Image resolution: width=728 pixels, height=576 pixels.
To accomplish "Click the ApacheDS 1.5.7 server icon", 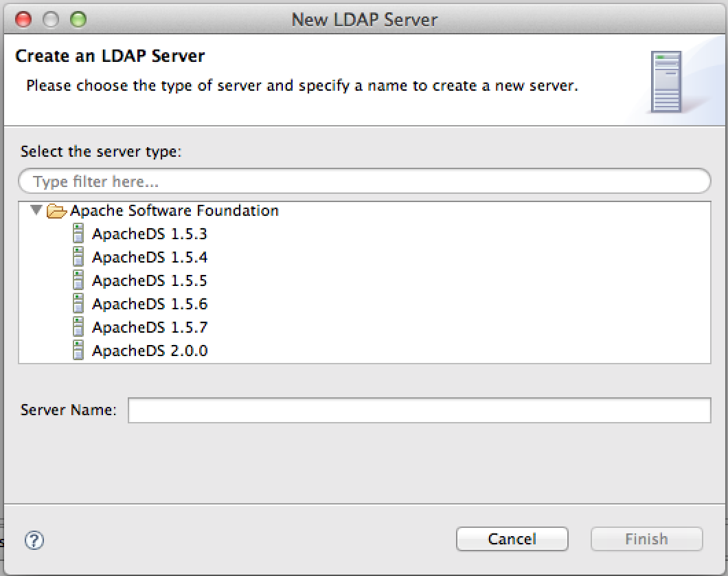I will tap(78, 327).
